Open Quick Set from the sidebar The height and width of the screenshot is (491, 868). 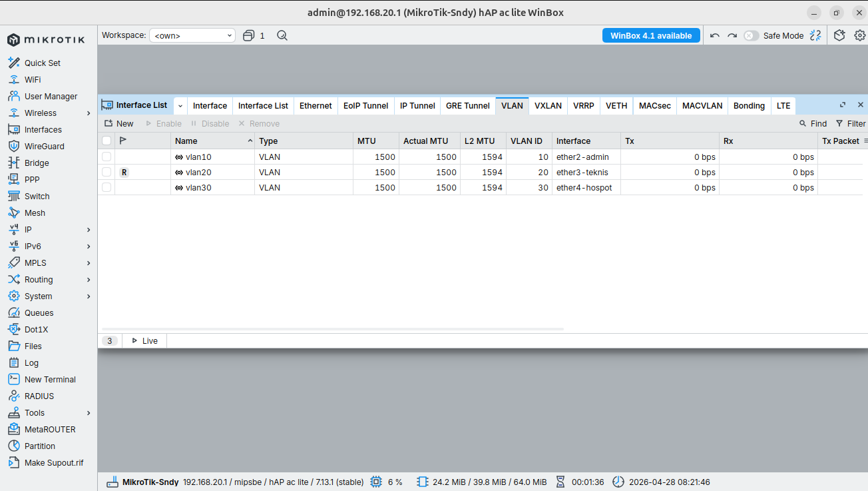[43, 63]
